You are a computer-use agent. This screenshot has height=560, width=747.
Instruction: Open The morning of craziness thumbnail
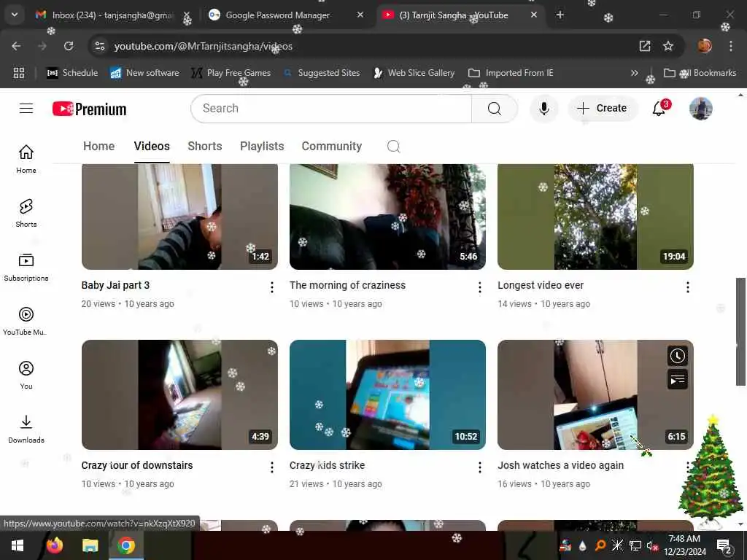387,217
